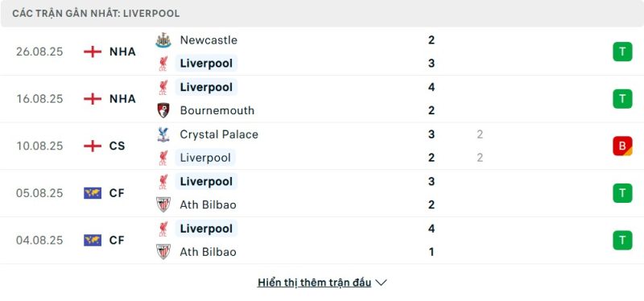Click the green T badge for 04.08.25
This screenshot has width=644, height=301.
[x=622, y=240]
